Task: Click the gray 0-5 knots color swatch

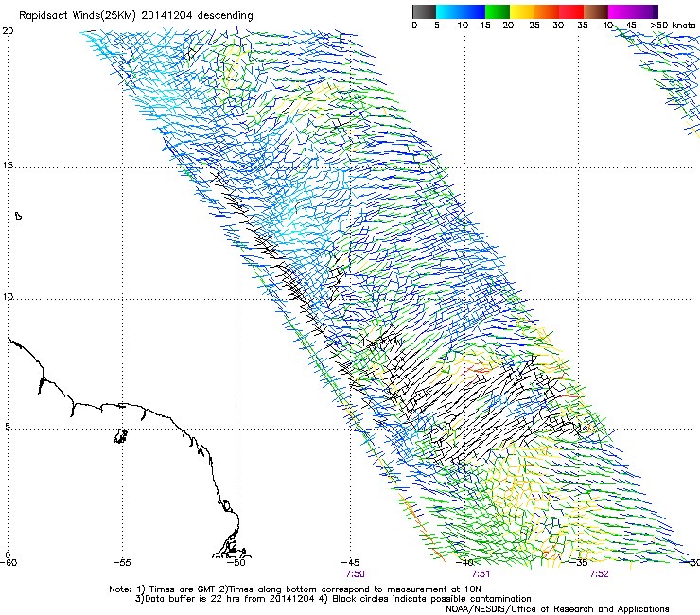Action: tap(424, 11)
